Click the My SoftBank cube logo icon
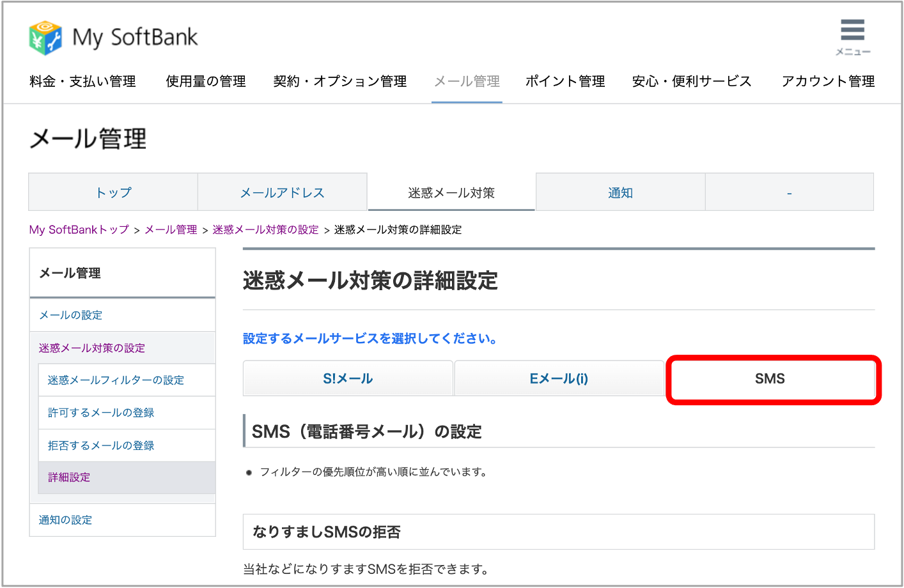Viewport: 904px width, 588px height. pyautogui.click(x=45, y=38)
